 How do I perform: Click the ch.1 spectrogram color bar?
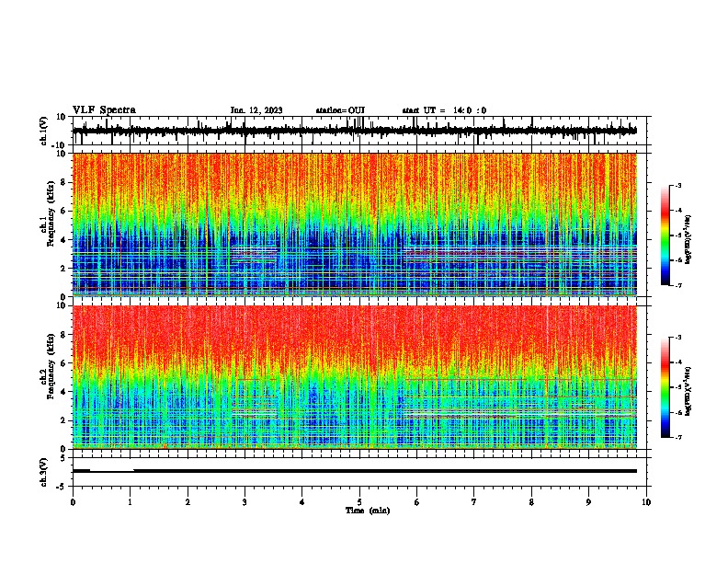[x=665, y=236]
